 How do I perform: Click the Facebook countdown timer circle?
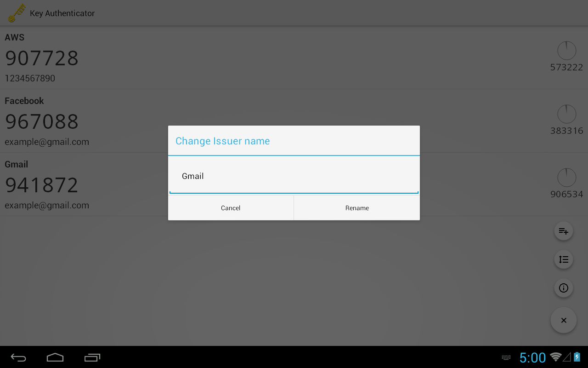tap(566, 114)
